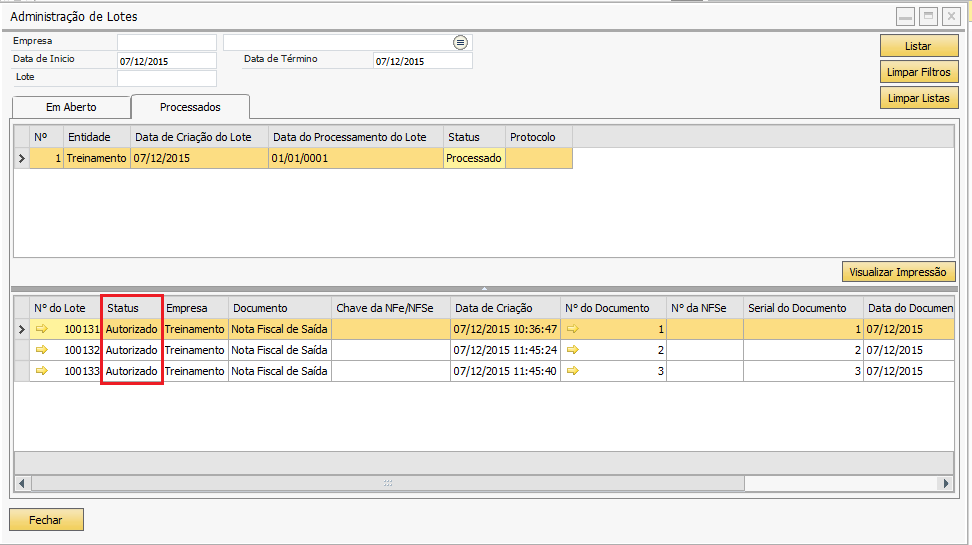Viewport: 972px width, 545px height.
Task: Select Nota Fiscal de Saída in lote 100133 row
Action: click(x=280, y=371)
